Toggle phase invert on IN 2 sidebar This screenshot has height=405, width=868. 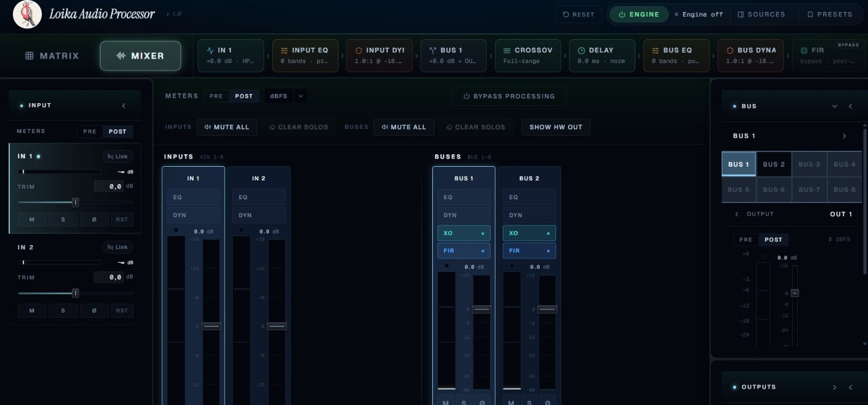94,311
